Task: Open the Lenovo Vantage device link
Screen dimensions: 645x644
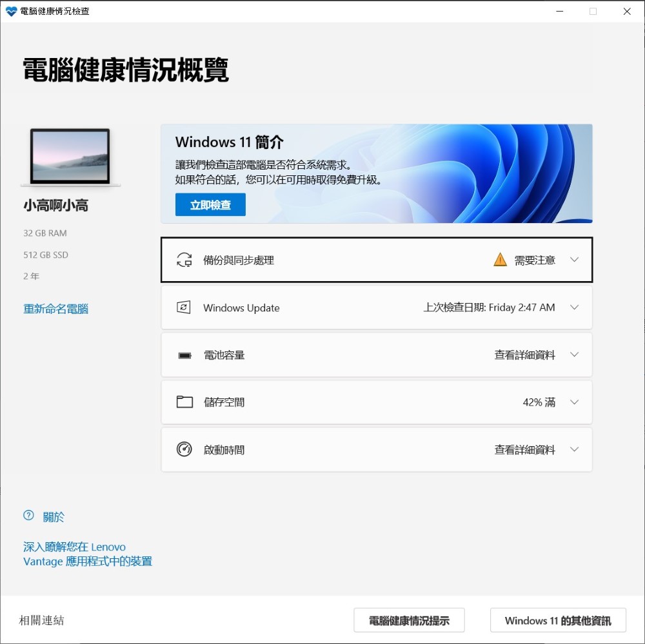Action: (x=88, y=554)
